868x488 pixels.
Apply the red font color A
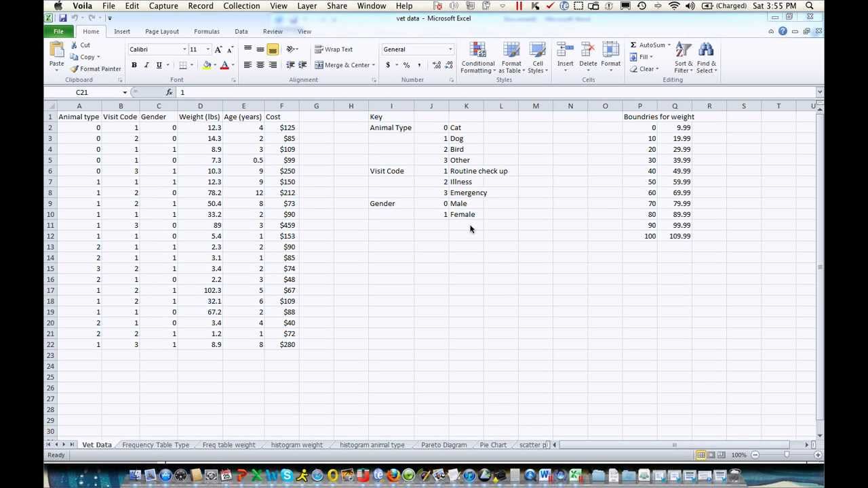point(224,66)
